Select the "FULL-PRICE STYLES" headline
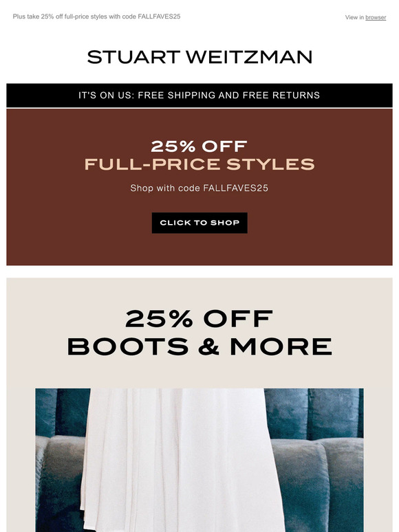The height and width of the screenshot is (532, 399). click(199, 164)
